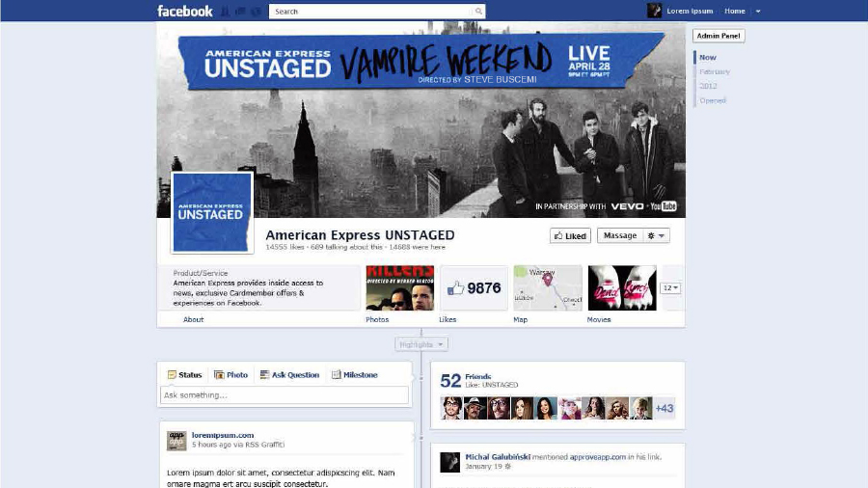The width and height of the screenshot is (868, 488).
Task: Click the Milestone flag icon
Action: tap(336, 374)
